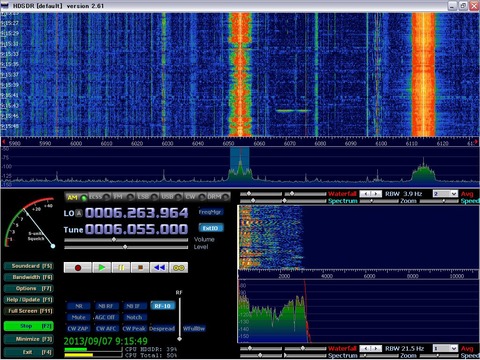480x360 pixels.
Task: Click the red filter edge in audio spectrum
Action: 307,312
